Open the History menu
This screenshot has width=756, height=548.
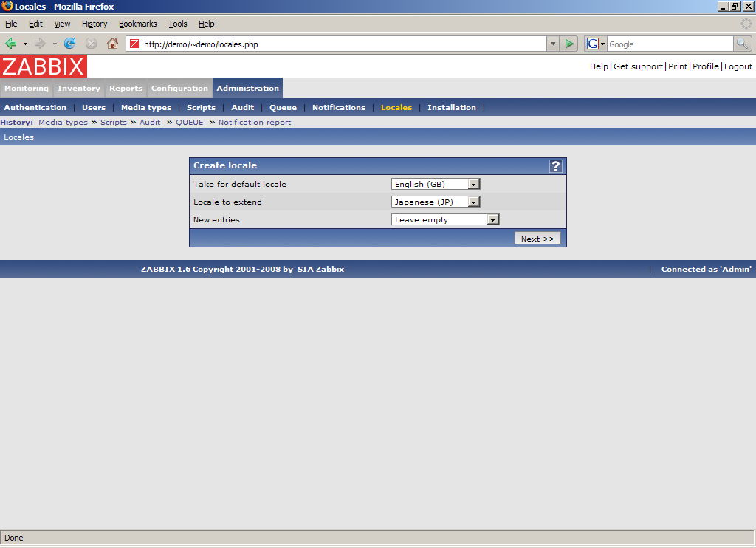[x=94, y=24]
